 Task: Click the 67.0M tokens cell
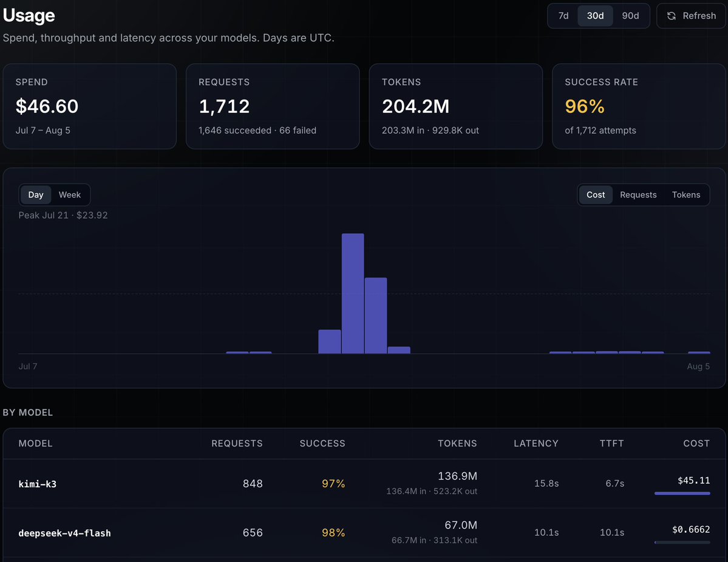(461, 526)
